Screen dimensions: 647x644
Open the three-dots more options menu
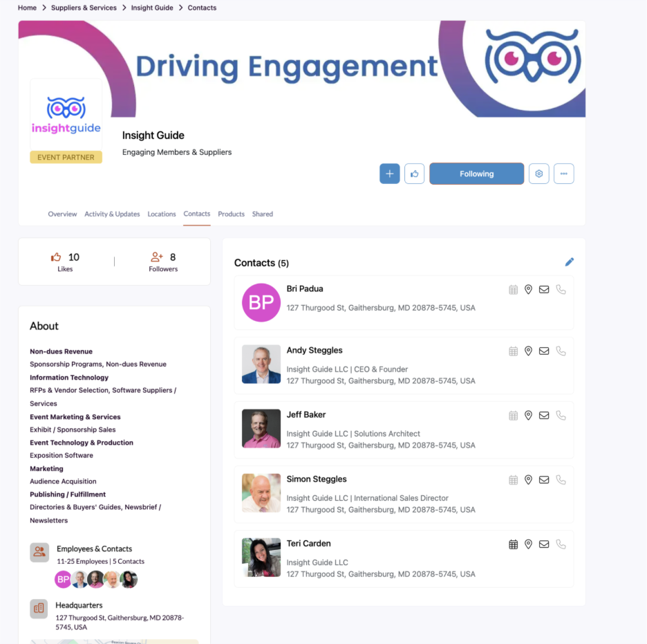coord(563,174)
